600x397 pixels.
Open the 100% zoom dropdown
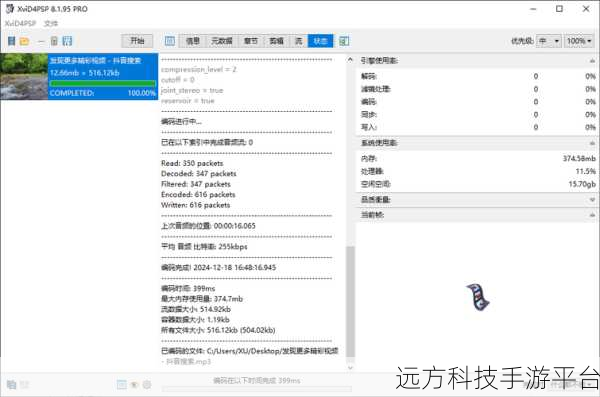pyautogui.click(x=579, y=41)
